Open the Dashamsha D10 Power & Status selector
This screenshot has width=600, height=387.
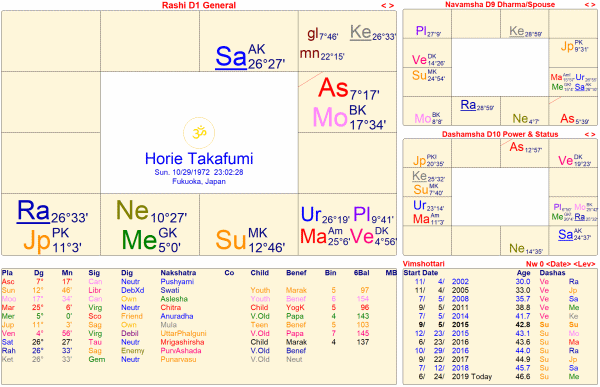[x=500, y=134]
